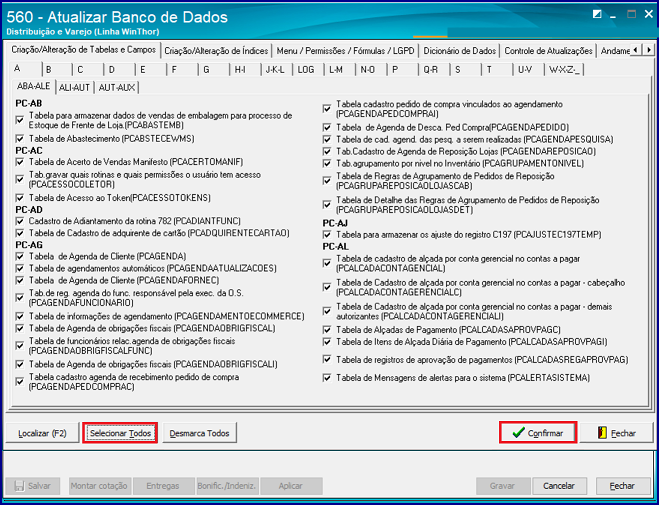The image size is (659, 505).
Task: Open the Q-R letter tab
Action: click(434, 70)
